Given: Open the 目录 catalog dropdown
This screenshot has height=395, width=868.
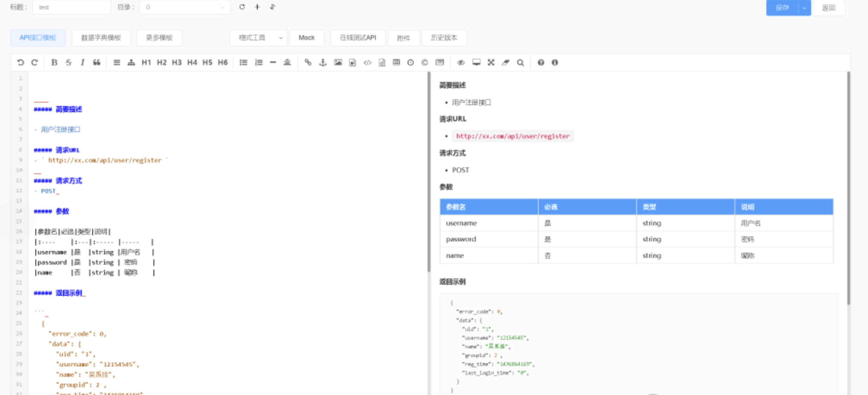Looking at the screenshot, I should click(184, 7).
